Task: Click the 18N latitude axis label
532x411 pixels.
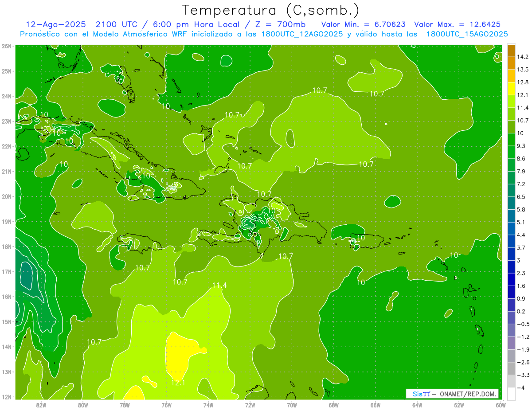Action: tap(7, 247)
